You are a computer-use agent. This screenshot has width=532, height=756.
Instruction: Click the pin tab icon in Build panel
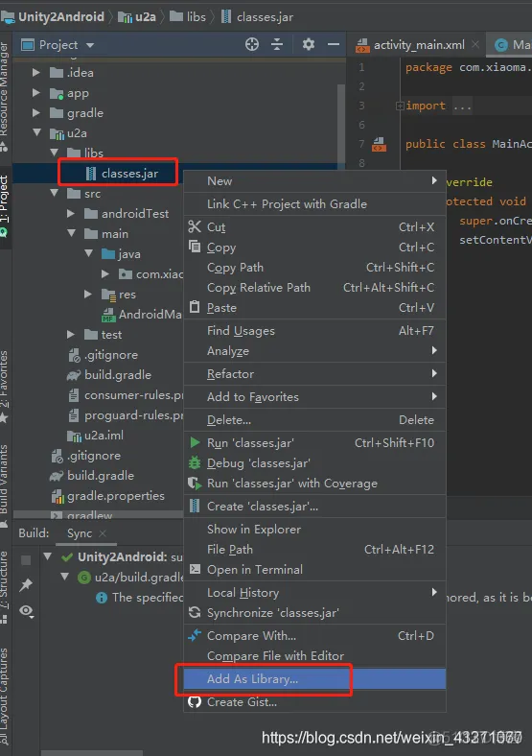(26, 585)
